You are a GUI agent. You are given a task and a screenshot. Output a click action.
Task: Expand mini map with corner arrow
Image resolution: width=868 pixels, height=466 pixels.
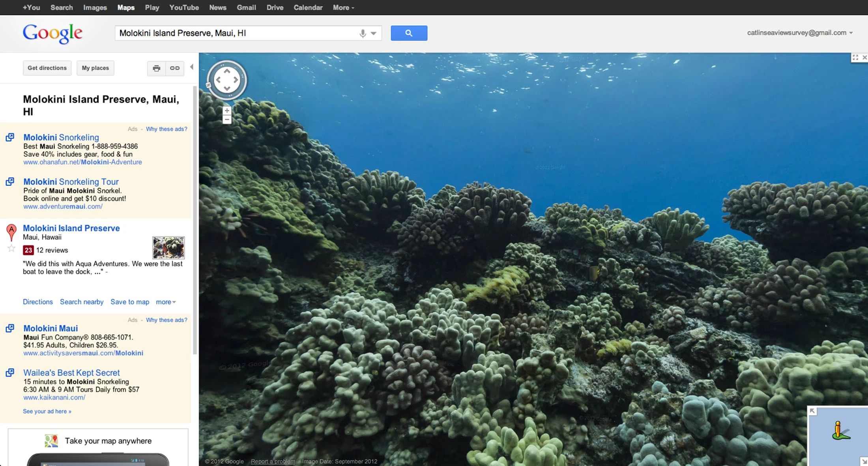(812, 411)
